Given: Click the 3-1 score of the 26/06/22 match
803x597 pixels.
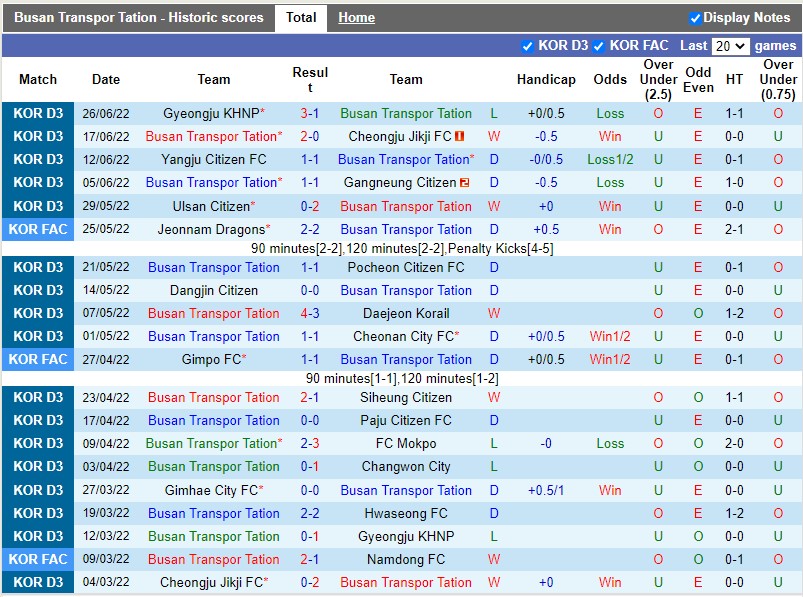Looking at the screenshot, I should (310, 114).
